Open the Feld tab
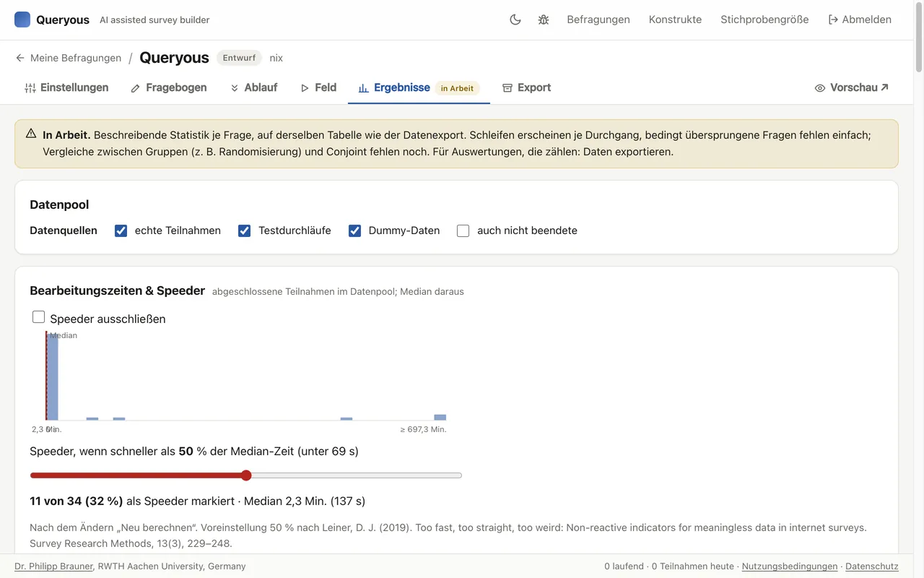 (318, 87)
